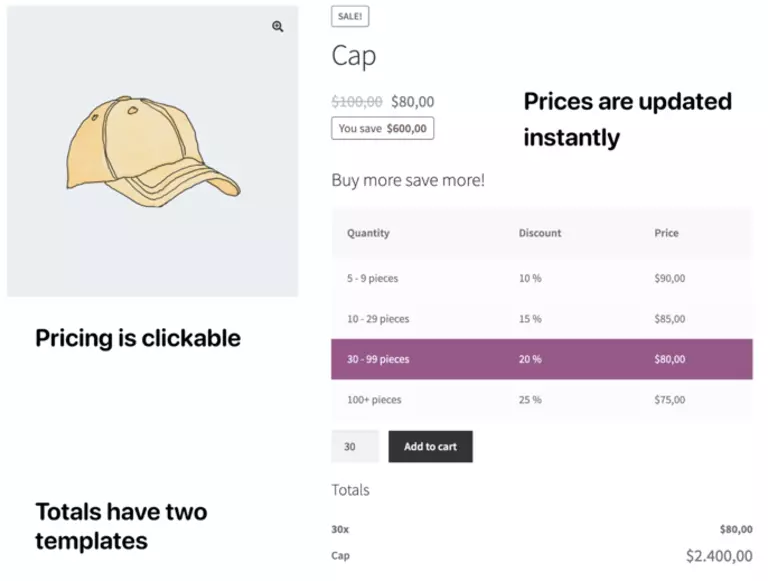This screenshot has width=768, height=581.
Task: Click the cap product image
Action: pyautogui.click(x=153, y=152)
